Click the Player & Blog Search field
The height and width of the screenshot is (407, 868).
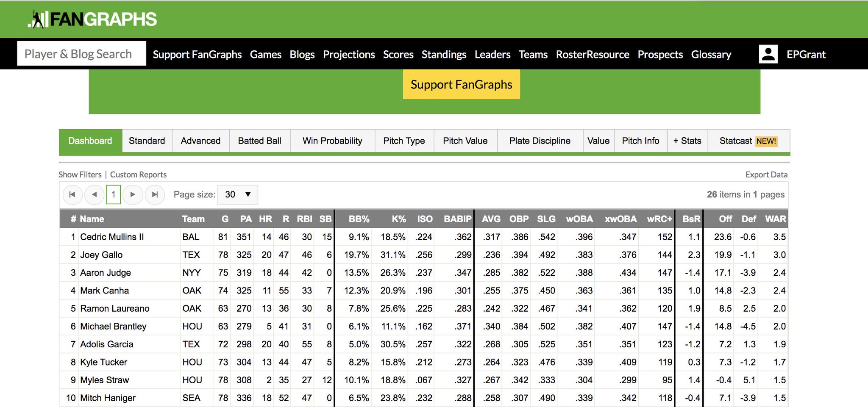(81, 53)
